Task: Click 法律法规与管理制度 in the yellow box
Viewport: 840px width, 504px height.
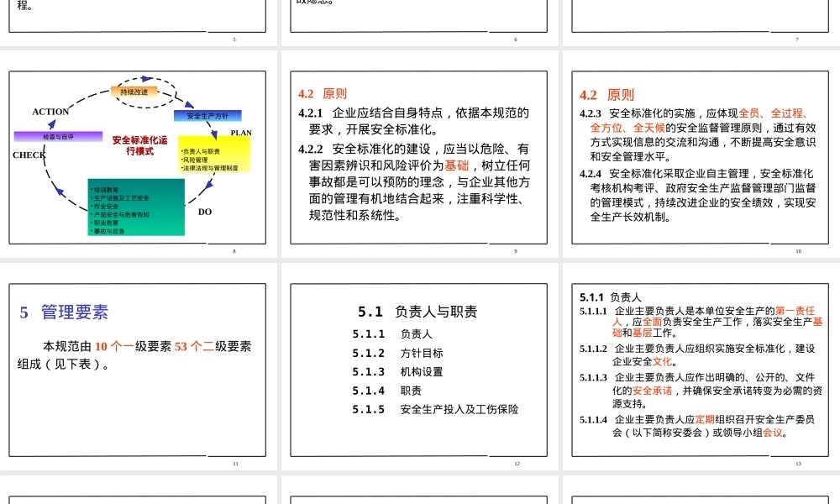Action: tap(209, 168)
